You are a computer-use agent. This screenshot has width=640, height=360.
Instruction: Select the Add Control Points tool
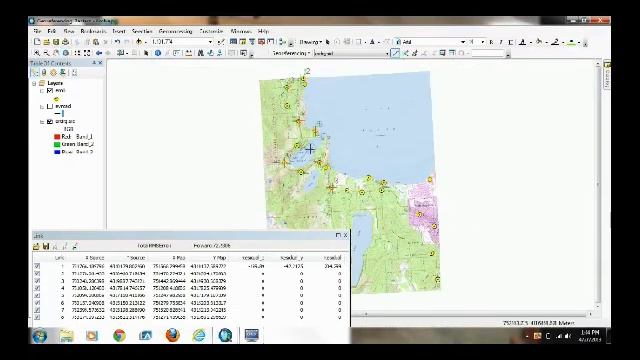(395, 53)
